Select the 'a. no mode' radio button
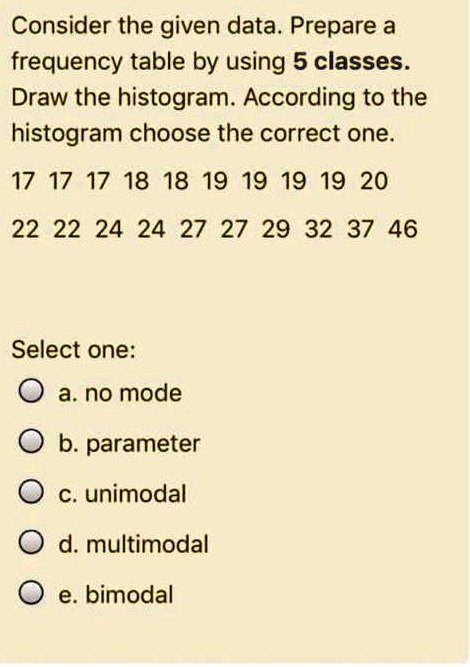Screen dimensions: 470x667 pyautogui.click(x=31, y=391)
